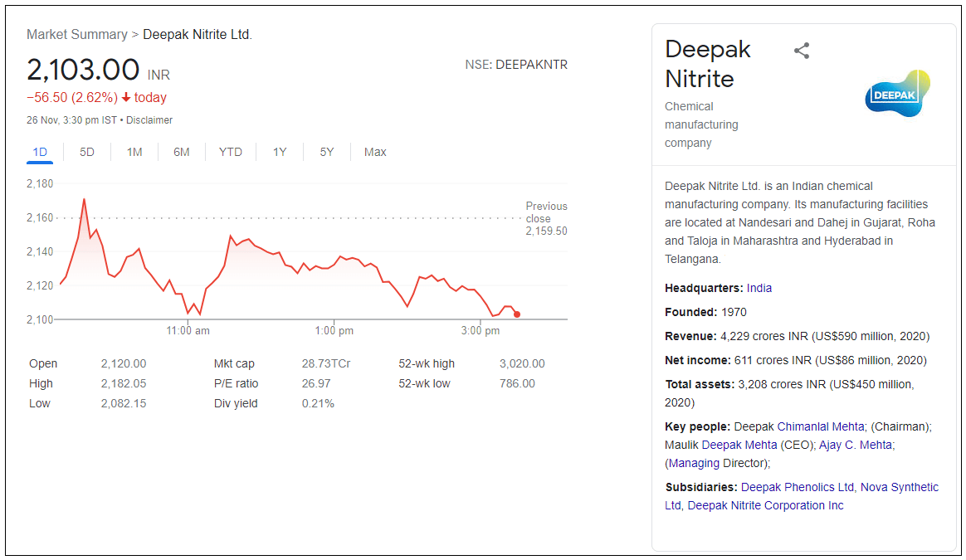Click the red end-point marker on chart

(x=517, y=314)
